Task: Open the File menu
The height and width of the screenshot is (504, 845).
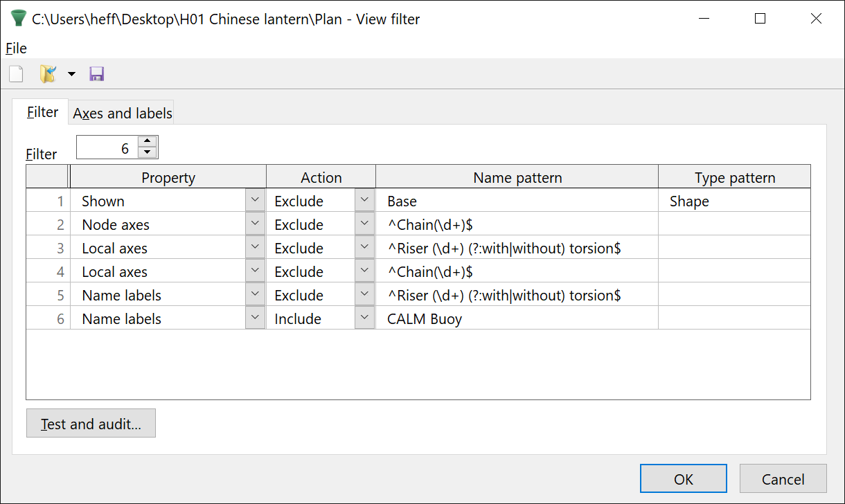Action: 16,48
